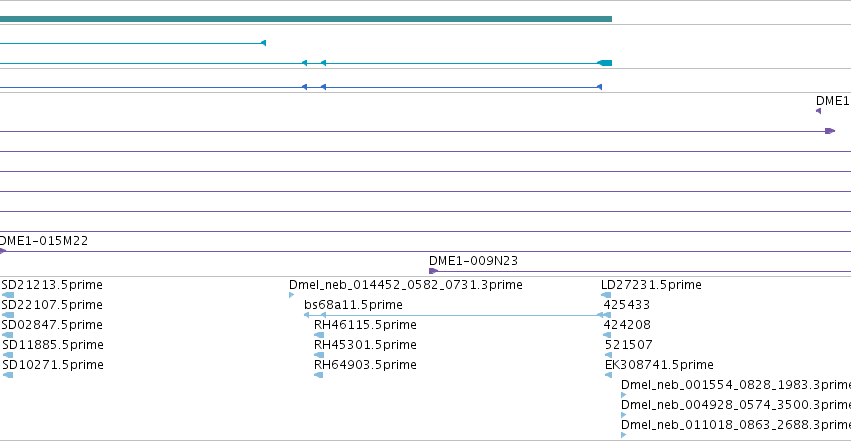
Task: Select the EK308741.5prime feature label
Action: 659,365
